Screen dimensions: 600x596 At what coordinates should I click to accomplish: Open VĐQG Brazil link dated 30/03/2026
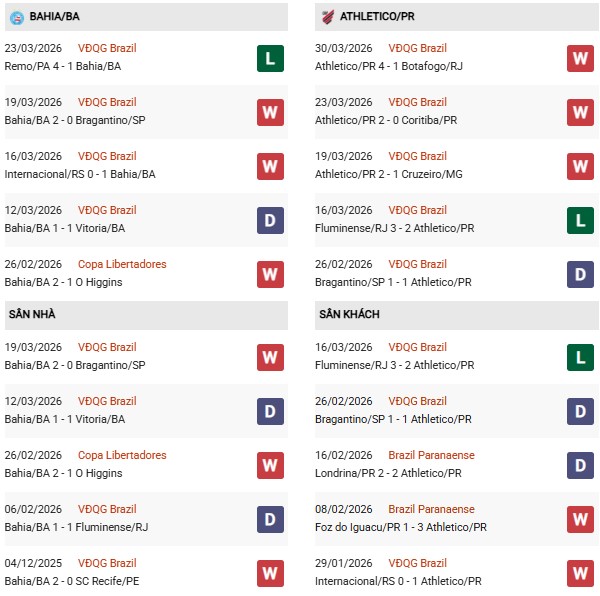point(417,49)
